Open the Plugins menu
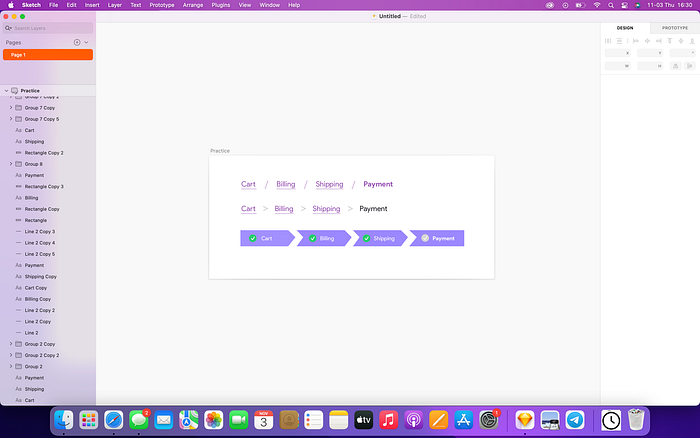Image resolution: width=700 pixels, height=438 pixels. tap(221, 5)
